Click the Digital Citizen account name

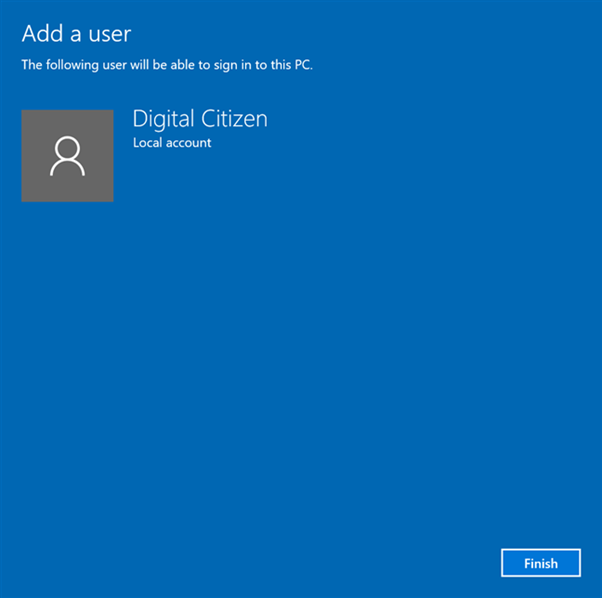200,119
